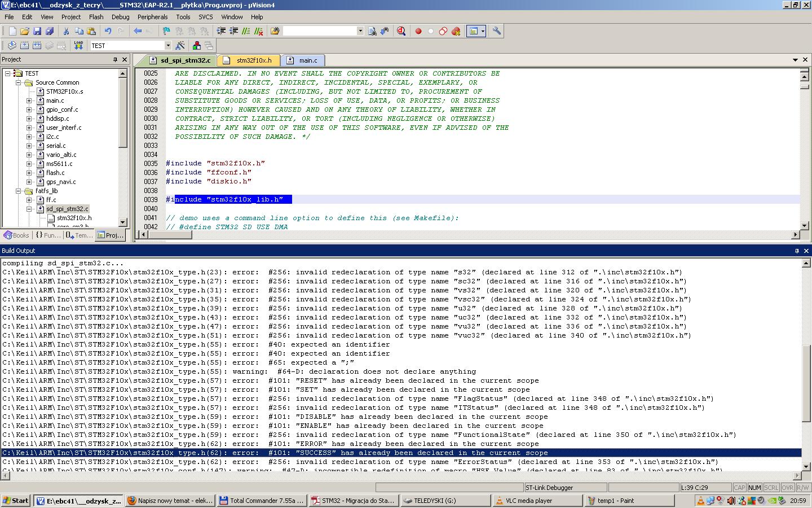Open Configuration with the wrench icon
The height and width of the screenshot is (508, 812).
click(x=497, y=31)
